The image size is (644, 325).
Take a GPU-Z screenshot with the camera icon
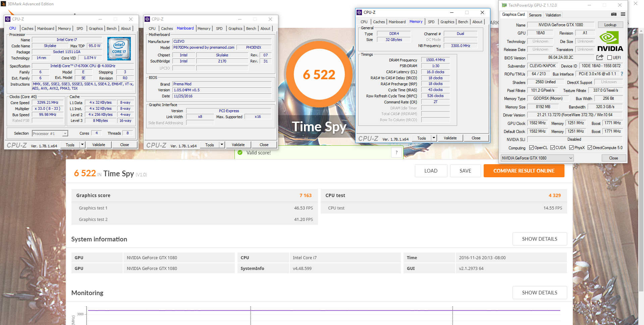(x=613, y=14)
